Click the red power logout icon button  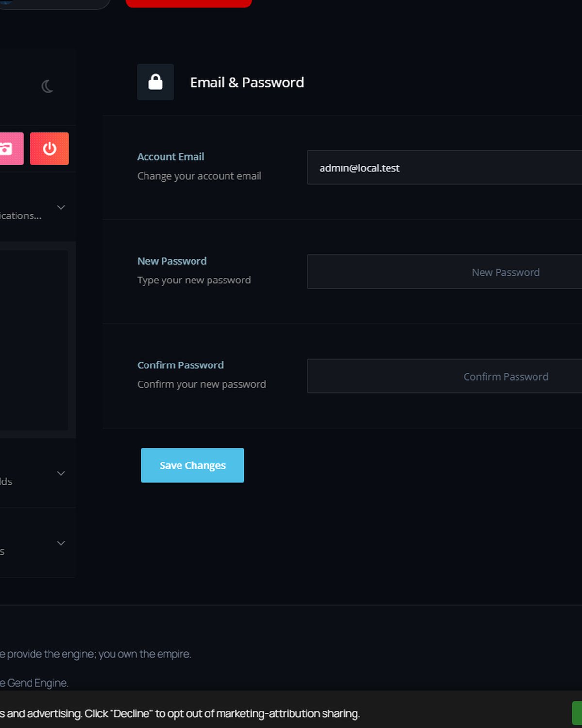click(x=49, y=149)
